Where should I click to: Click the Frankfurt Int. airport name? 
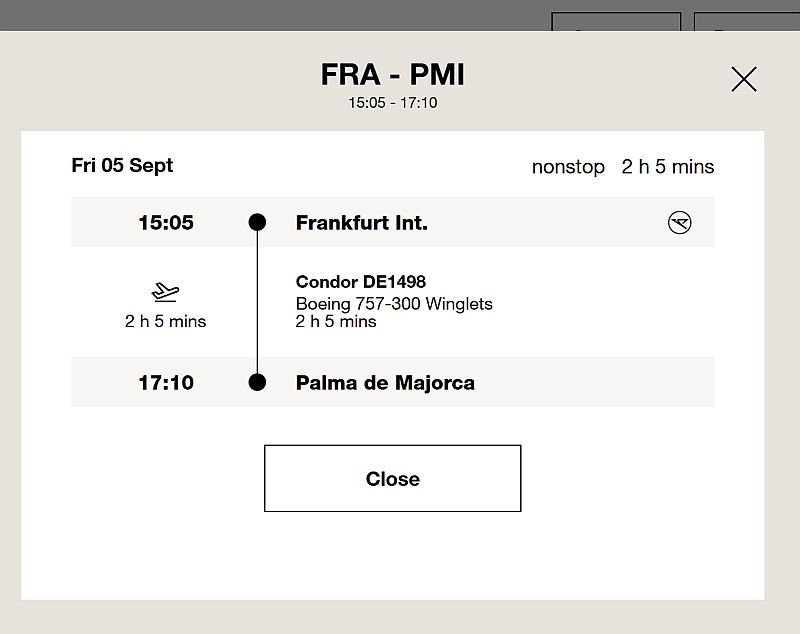pyautogui.click(x=361, y=223)
